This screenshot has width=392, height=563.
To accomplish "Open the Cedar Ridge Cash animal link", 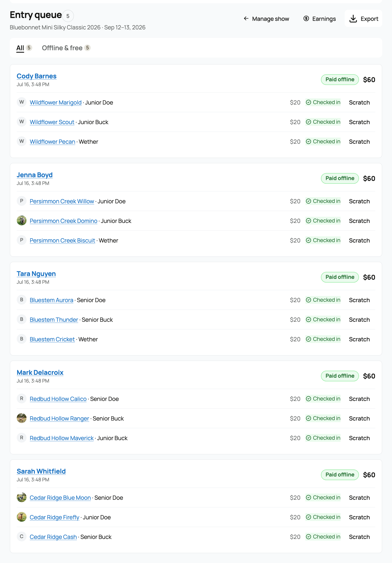I will (x=53, y=537).
